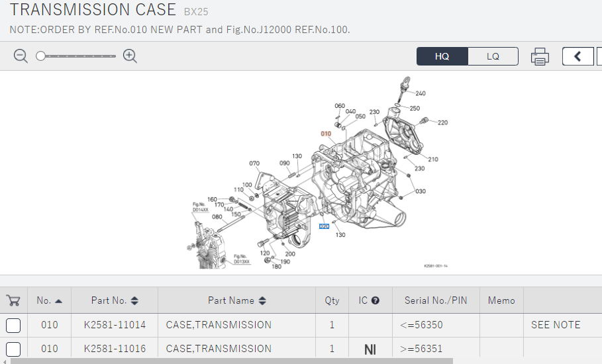Select highlighted blue reference label in diagram
This screenshot has height=364, width=602.
tap(325, 226)
